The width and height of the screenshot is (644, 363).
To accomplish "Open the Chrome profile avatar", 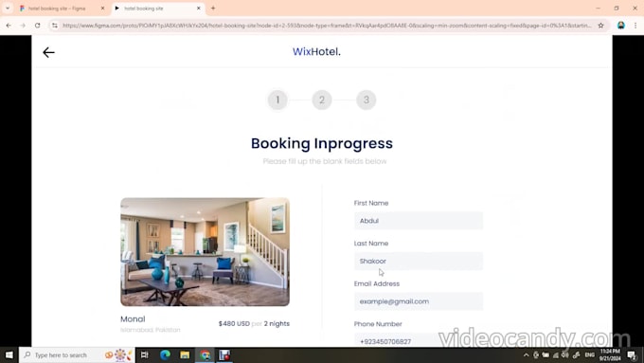I will [x=621, y=26].
